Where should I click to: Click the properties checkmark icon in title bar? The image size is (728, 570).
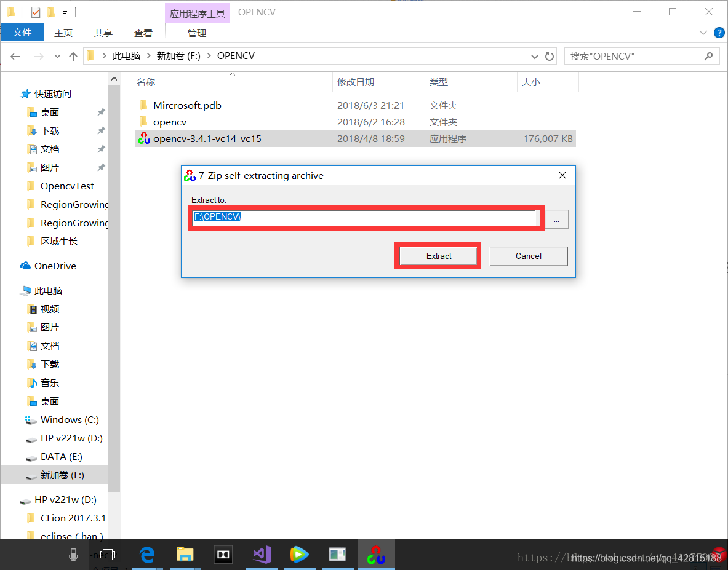pyautogui.click(x=36, y=12)
